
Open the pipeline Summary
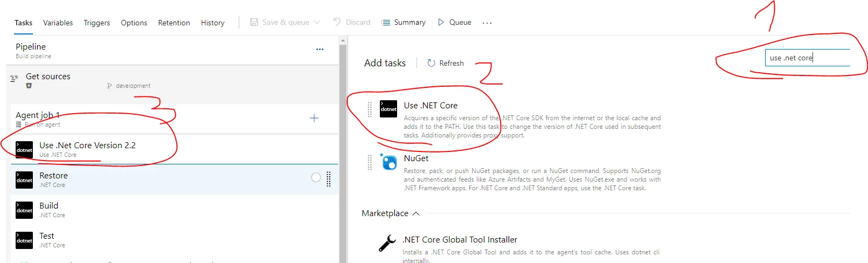404,22
